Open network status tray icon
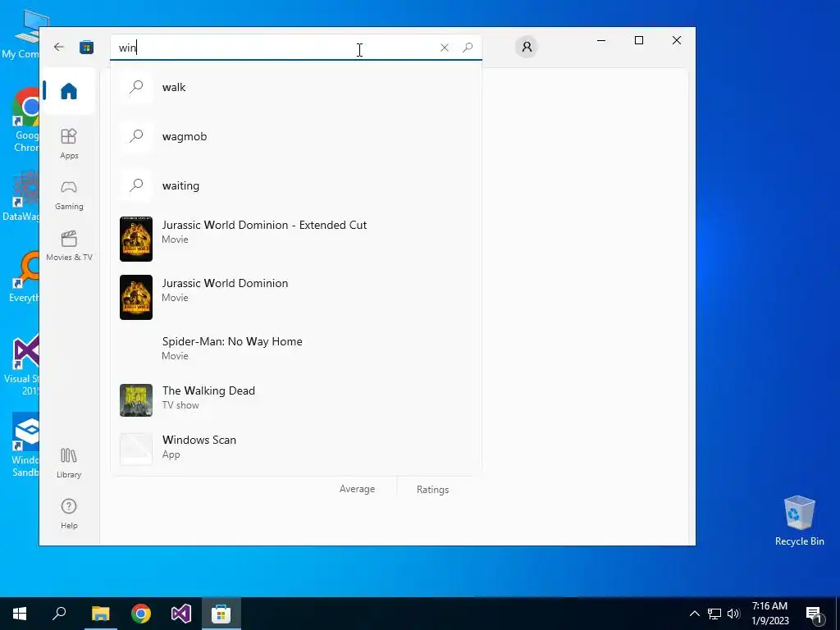The width and height of the screenshot is (840, 630). click(714, 614)
